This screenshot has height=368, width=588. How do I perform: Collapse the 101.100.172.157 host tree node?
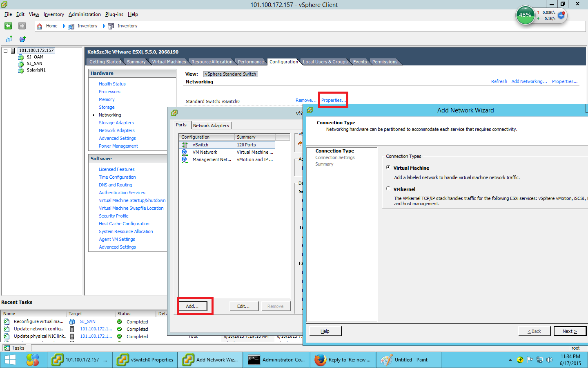click(x=6, y=51)
